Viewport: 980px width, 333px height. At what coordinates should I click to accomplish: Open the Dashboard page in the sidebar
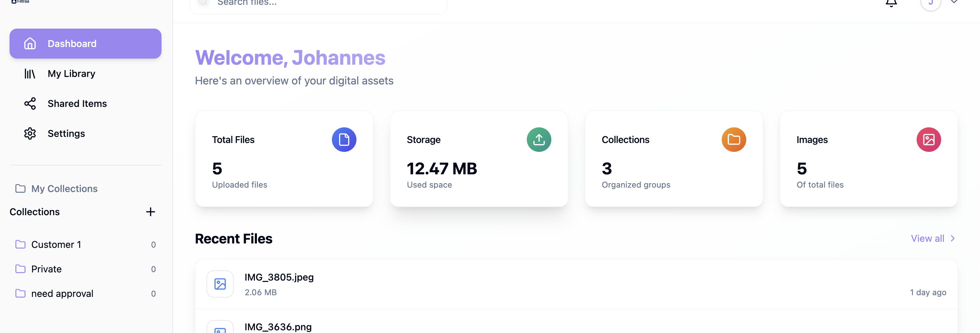[85, 43]
